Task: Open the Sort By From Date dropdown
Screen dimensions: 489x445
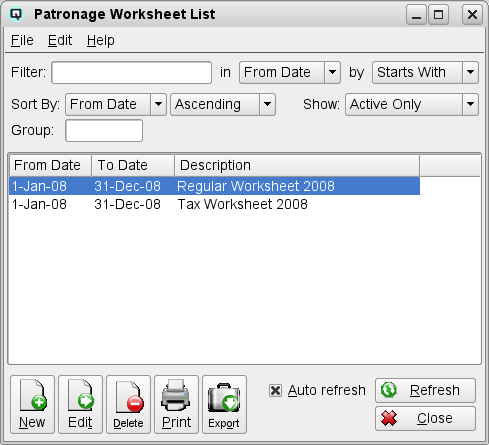Action: click(x=116, y=104)
